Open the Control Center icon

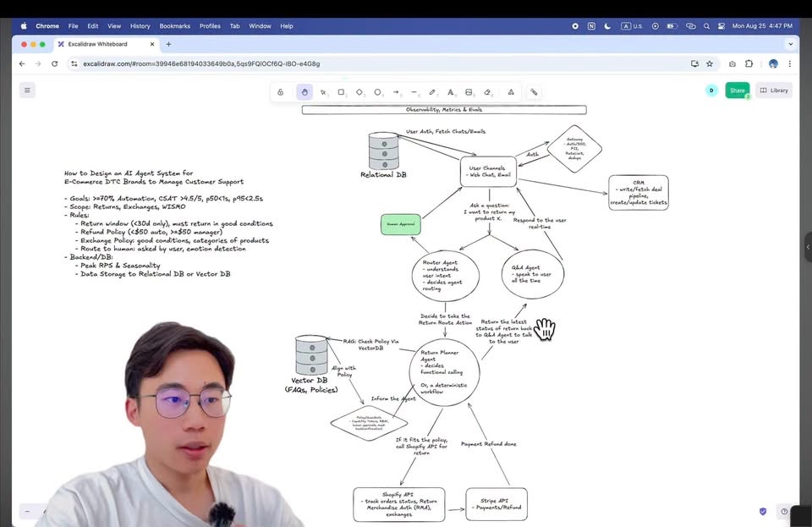(721, 26)
